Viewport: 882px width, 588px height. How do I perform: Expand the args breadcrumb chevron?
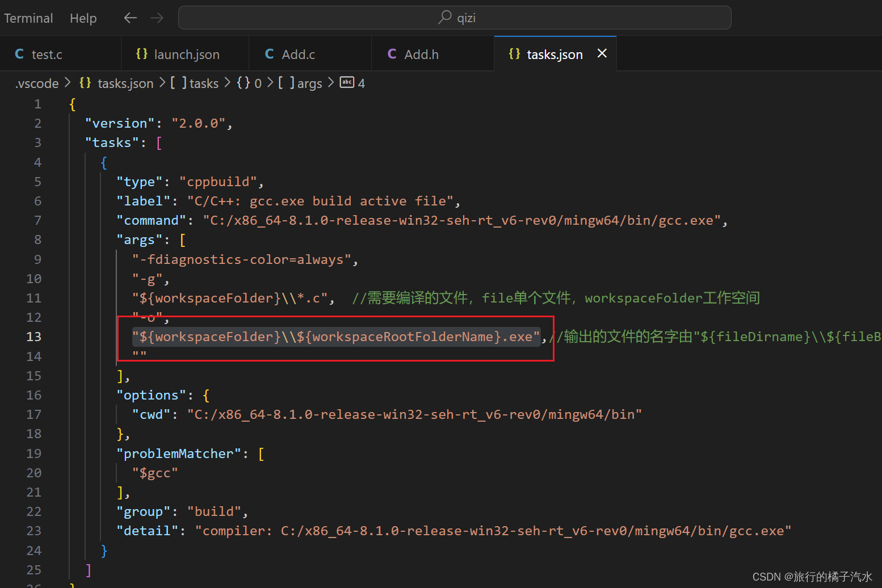pos(330,83)
